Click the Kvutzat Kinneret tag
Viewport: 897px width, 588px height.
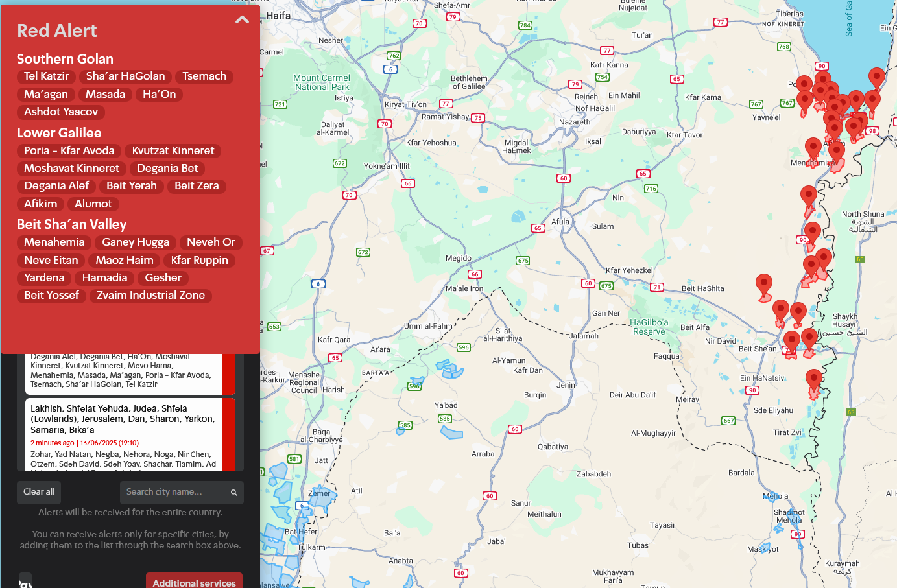(173, 151)
